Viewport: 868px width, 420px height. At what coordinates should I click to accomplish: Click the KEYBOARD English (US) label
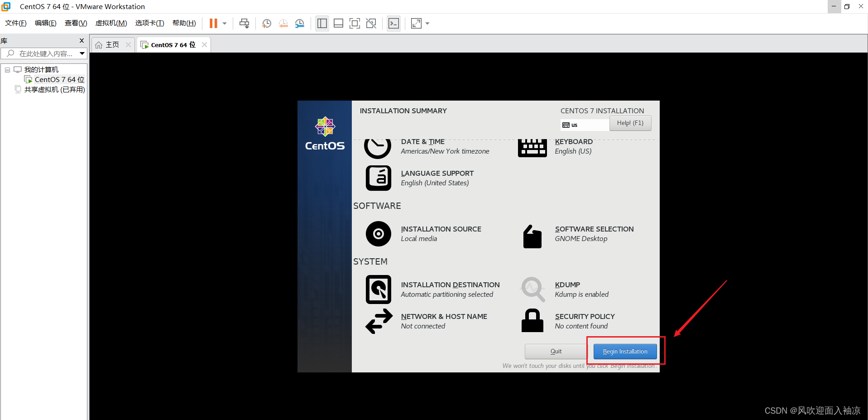(x=574, y=146)
